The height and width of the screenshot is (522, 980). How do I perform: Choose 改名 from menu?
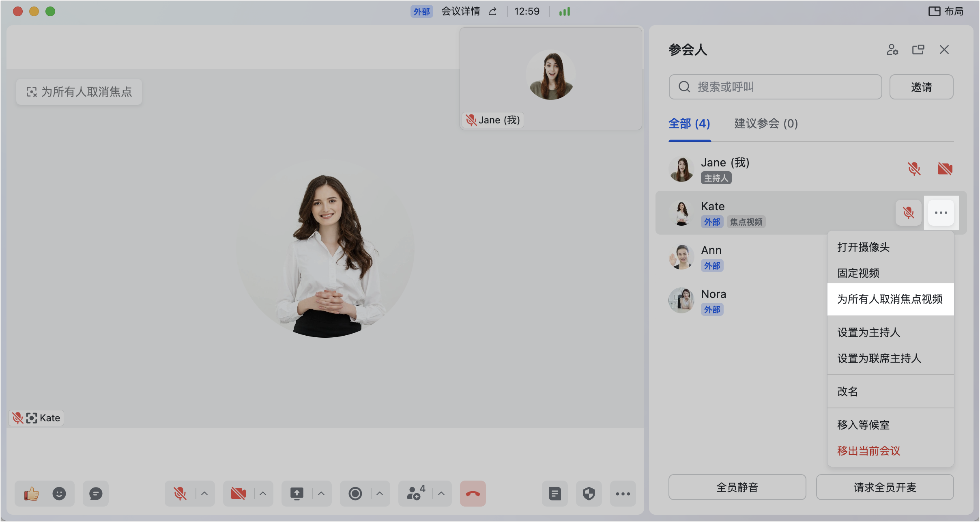click(891, 392)
